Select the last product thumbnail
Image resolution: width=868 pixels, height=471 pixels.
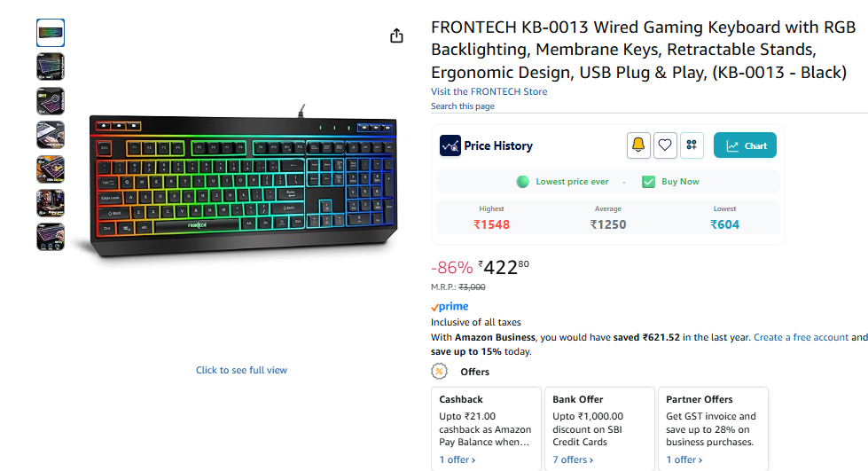pyautogui.click(x=51, y=237)
